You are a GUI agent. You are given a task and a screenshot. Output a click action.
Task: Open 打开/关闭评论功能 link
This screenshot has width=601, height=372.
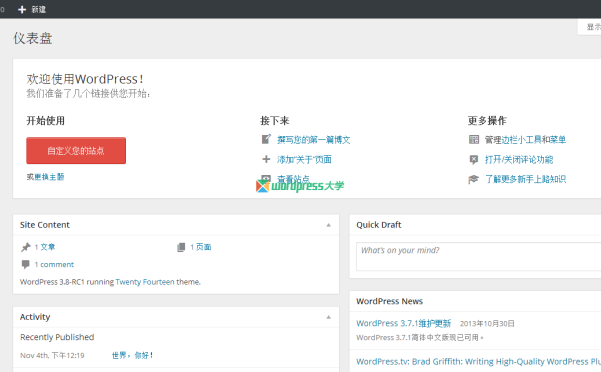coord(519,159)
